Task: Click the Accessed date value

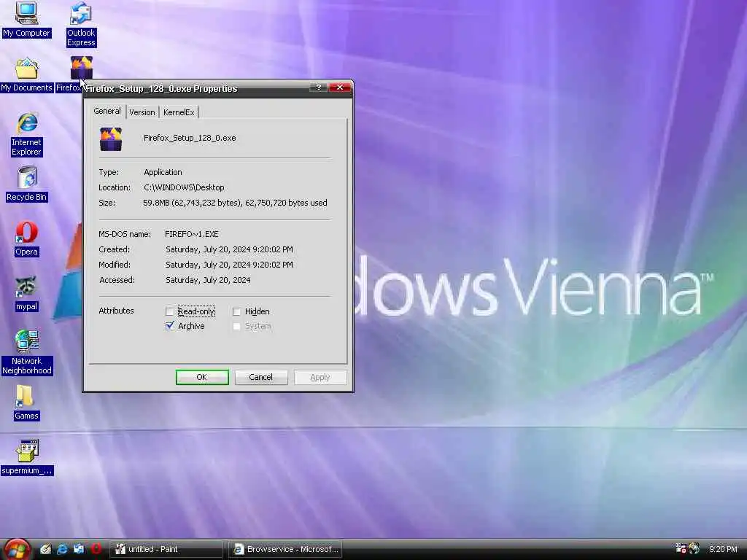Action: pyautogui.click(x=208, y=280)
